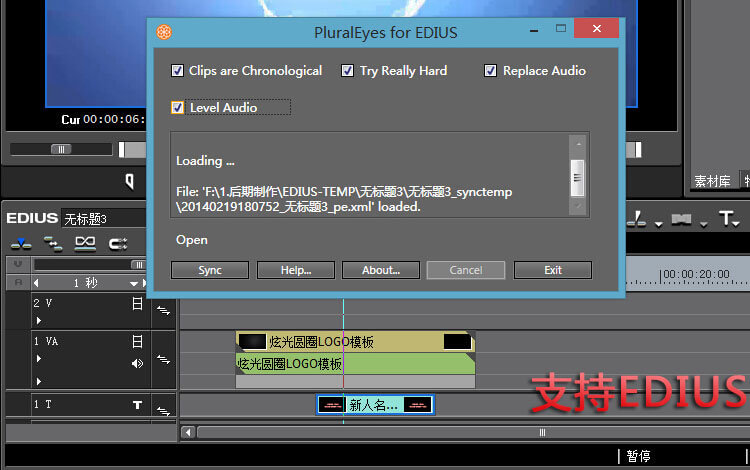Toggle 1 VA track sync lock icon
Screen dimensions: 750x470
pyautogui.click(x=164, y=360)
